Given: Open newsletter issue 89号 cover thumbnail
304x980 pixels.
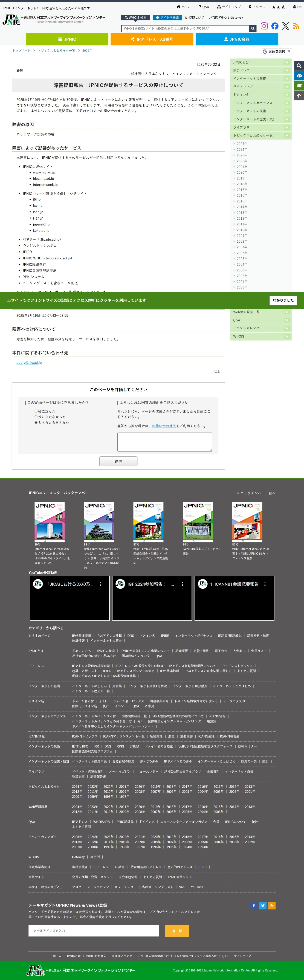Looking at the screenshot, I should [x=50, y=522].
